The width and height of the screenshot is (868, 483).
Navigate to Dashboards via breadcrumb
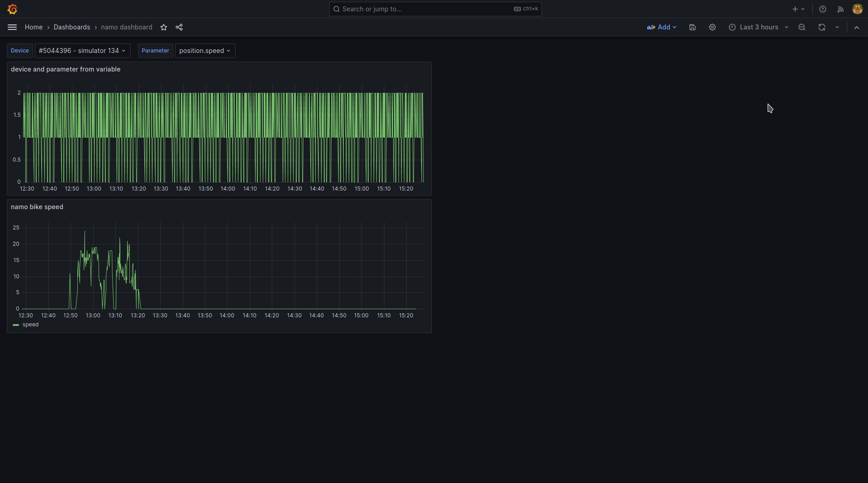[x=72, y=27]
